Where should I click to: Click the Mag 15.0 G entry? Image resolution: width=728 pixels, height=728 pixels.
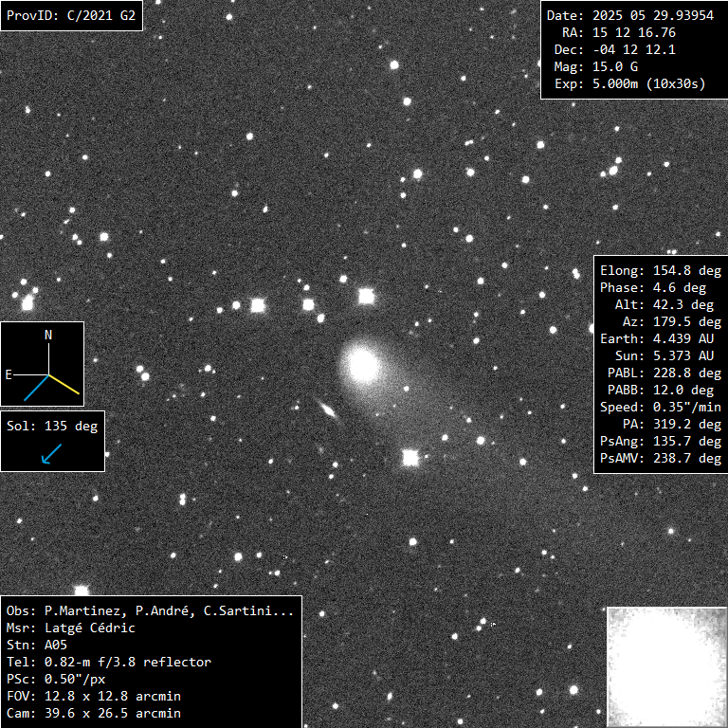595,66
